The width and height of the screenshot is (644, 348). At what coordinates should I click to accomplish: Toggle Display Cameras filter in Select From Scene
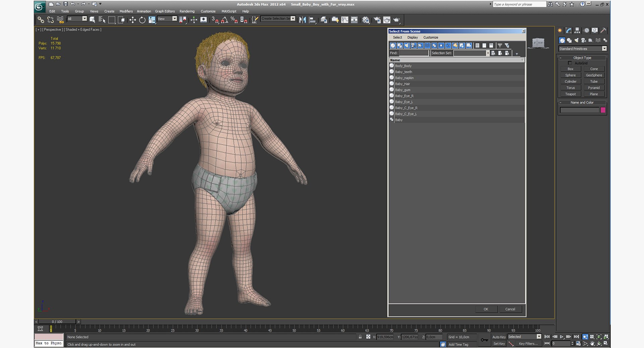pyautogui.click(x=414, y=45)
